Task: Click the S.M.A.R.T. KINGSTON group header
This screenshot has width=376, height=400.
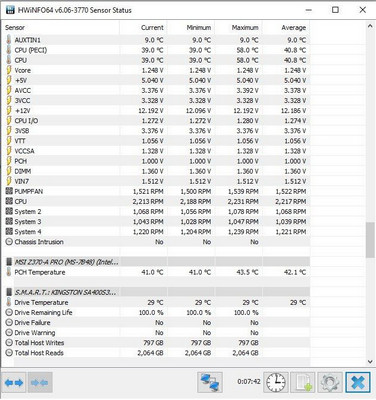Action: click(x=157, y=292)
